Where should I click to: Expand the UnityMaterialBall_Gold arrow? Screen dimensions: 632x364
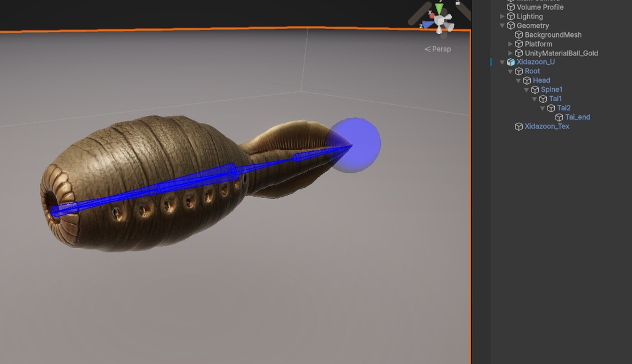510,53
